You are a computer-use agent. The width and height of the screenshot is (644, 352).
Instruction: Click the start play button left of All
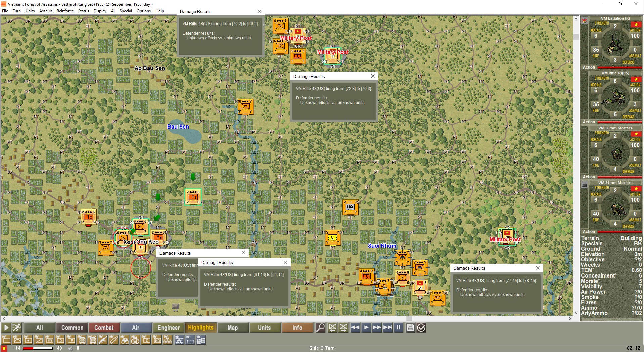(6, 328)
